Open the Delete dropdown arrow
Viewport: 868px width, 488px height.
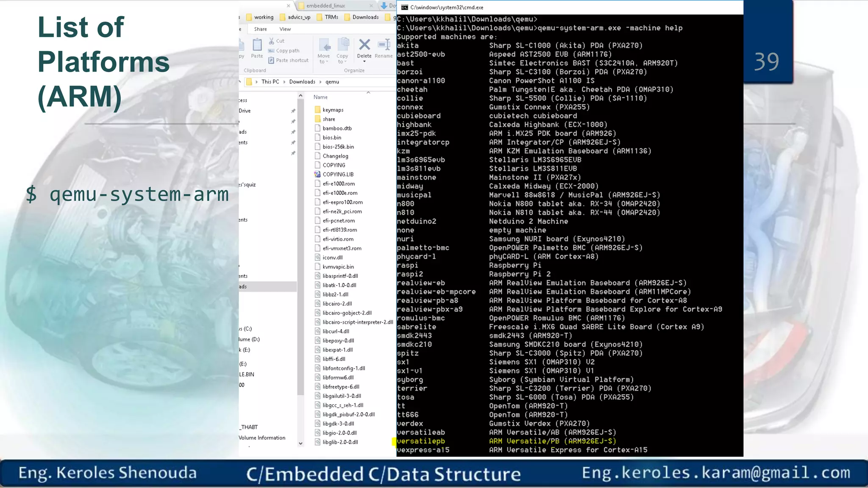364,62
